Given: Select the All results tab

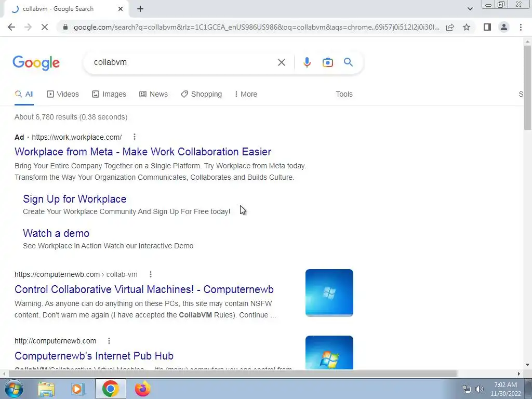Looking at the screenshot, I should [x=24, y=94].
